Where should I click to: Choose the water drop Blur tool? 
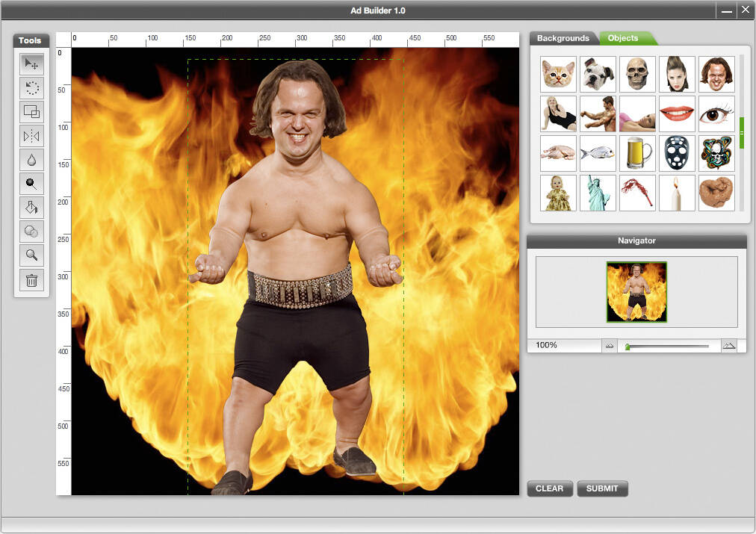point(31,160)
